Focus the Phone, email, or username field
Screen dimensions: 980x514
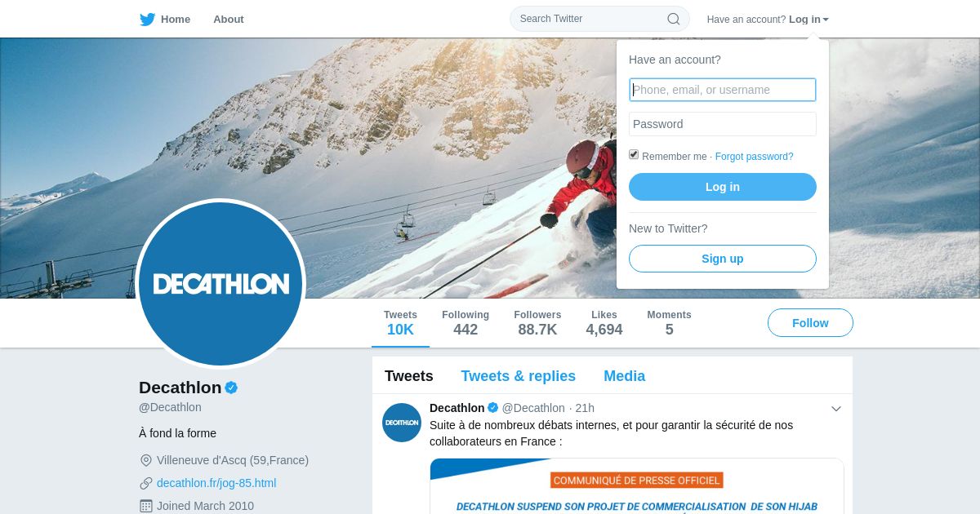coord(723,90)
